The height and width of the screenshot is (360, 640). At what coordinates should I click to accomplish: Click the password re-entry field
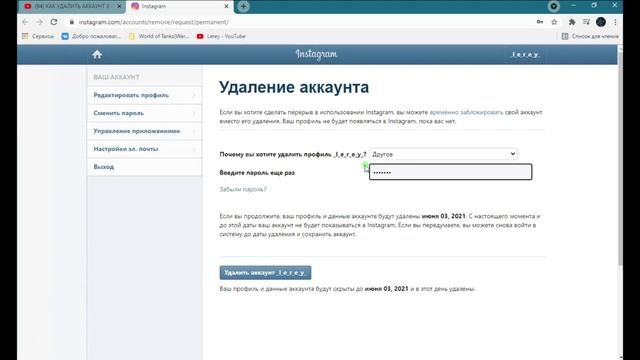[x=451, y=172]
